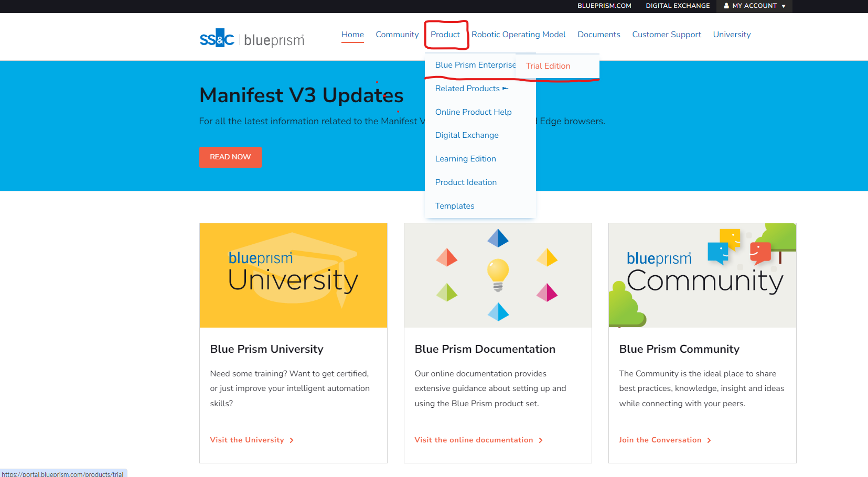Screen dimensions: 868x477
Task: Click the Blue Prism Documentation heading
Action: click(485, 349)
